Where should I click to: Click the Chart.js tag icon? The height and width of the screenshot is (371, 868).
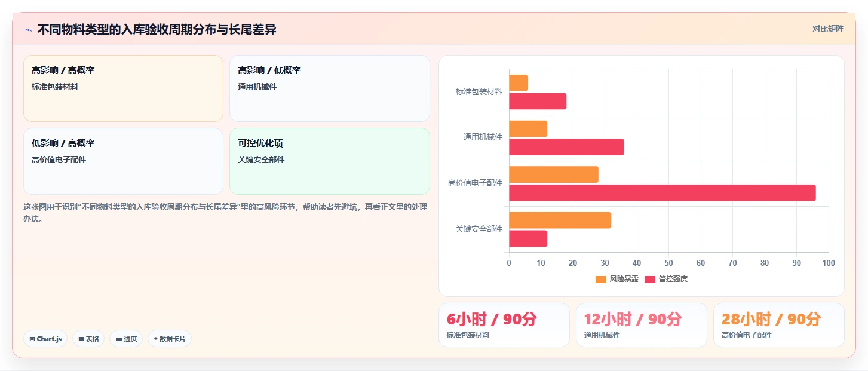pos(32,339)
